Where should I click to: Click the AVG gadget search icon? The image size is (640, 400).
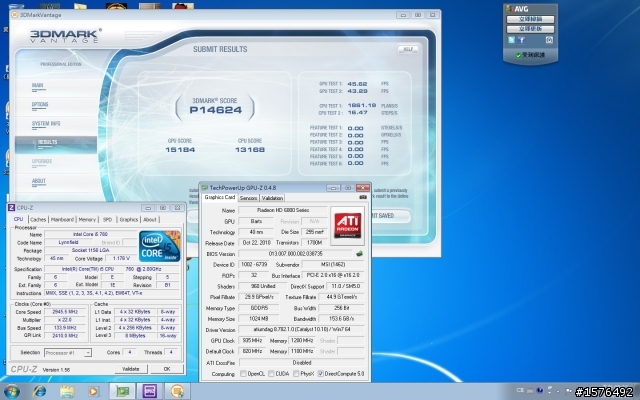click(x=549, y=40)
